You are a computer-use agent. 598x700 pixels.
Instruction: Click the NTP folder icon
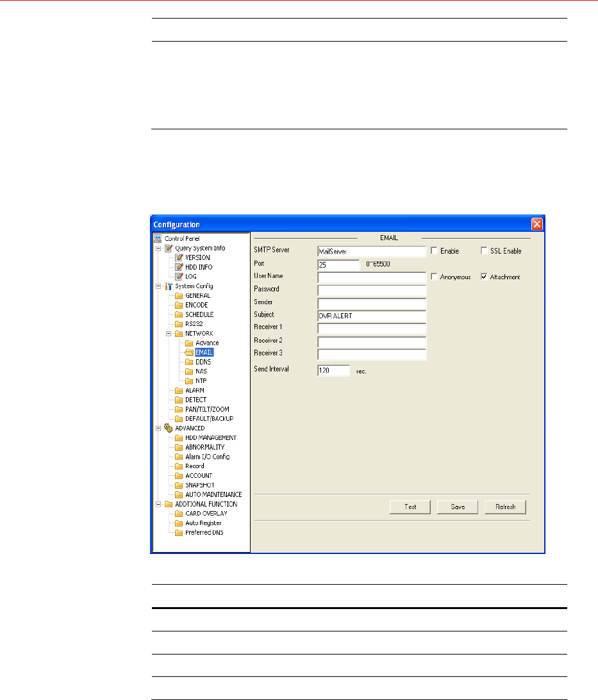click(189, 381)
